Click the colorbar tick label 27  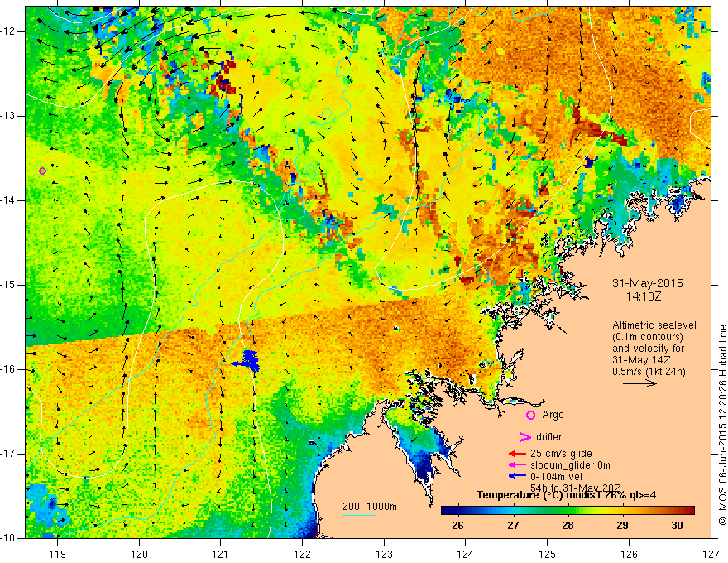513,526
